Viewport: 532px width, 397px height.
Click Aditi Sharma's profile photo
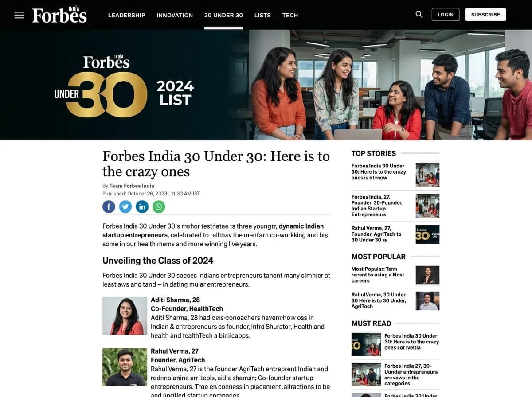pyautogui.click(x=125, y=316)
